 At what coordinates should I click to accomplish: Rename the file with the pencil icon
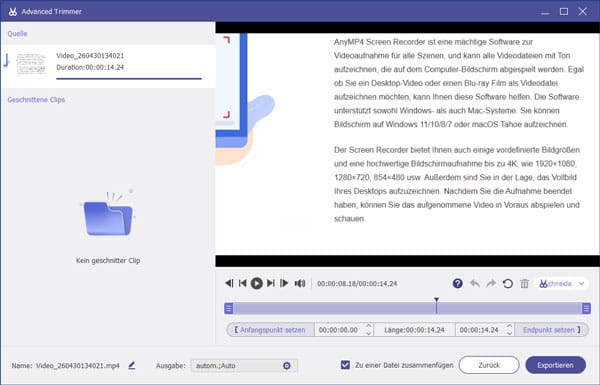pos(132,365)
